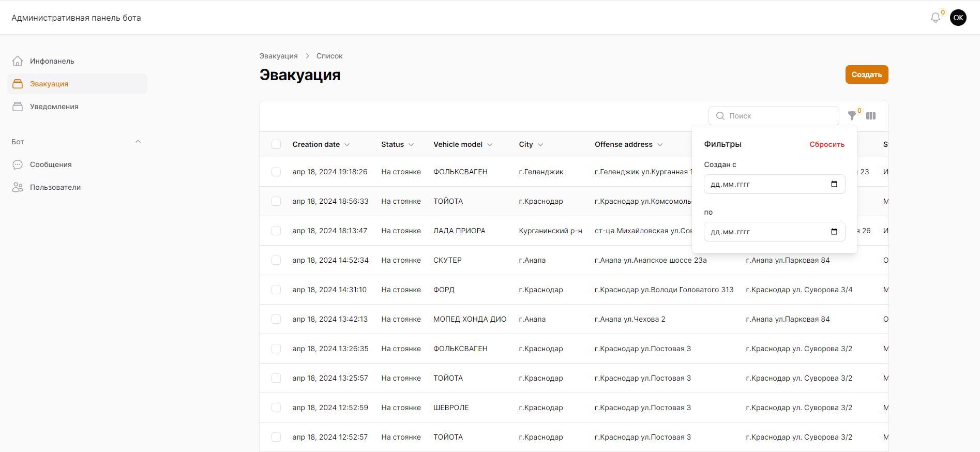Click the Пользователи people icon
The height and width of the screenshot is (452, 980).
click(x=18, y=187)
